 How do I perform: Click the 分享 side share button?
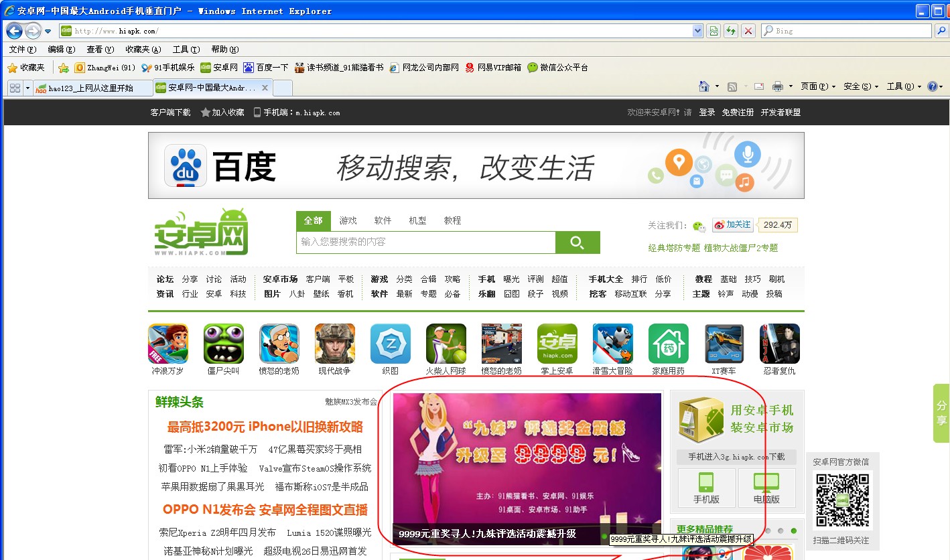point(941,413)
